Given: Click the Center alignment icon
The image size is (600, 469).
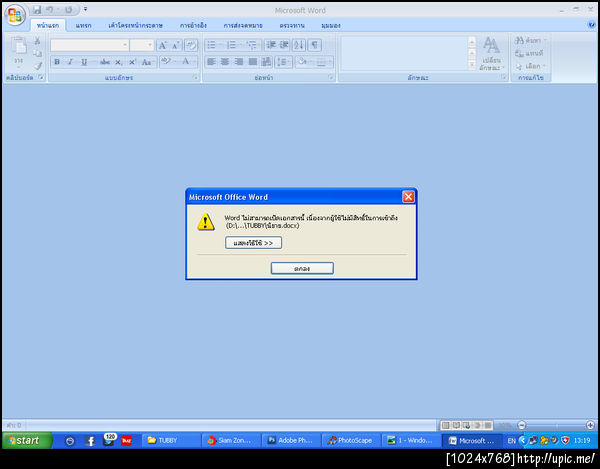Looking at the screenshot, I should pyautogui.click(x=225, y=62).
